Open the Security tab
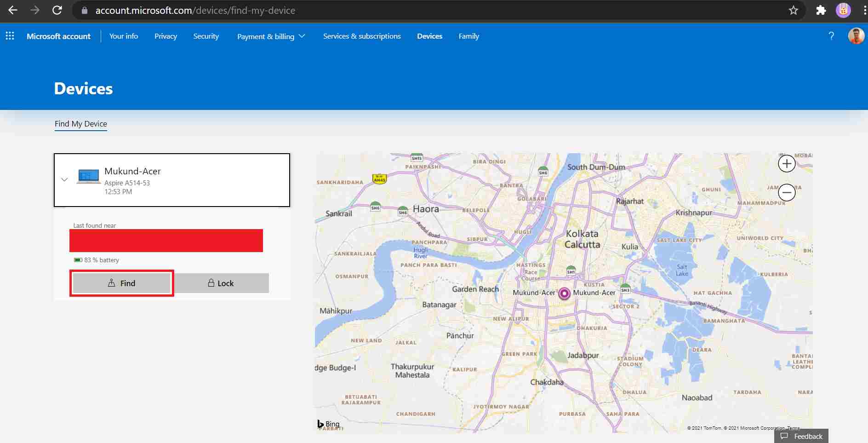868x443 pixels. point(206,36)
